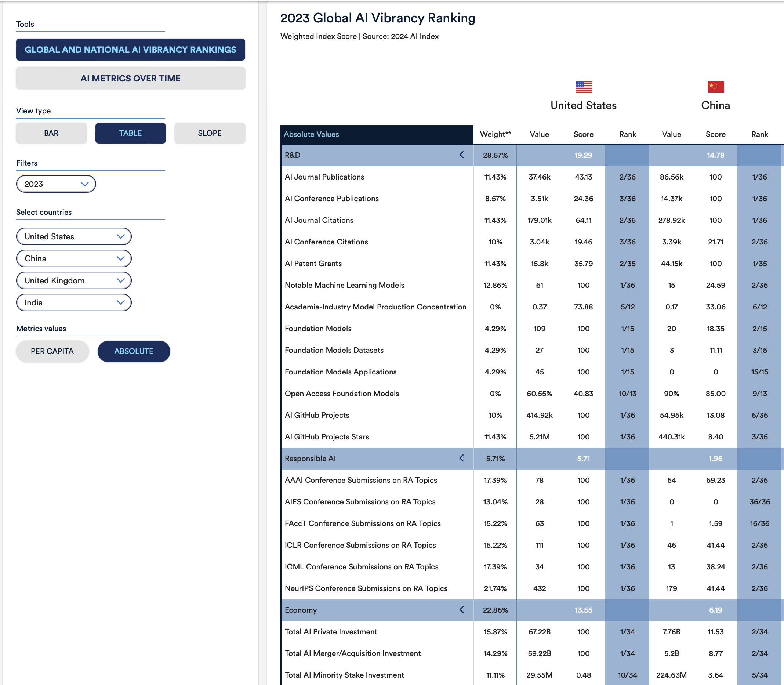The height and width of the screenshot is (685, 784).
Task: Select ABSOLUTE metrics values
Action: (134, 351)
